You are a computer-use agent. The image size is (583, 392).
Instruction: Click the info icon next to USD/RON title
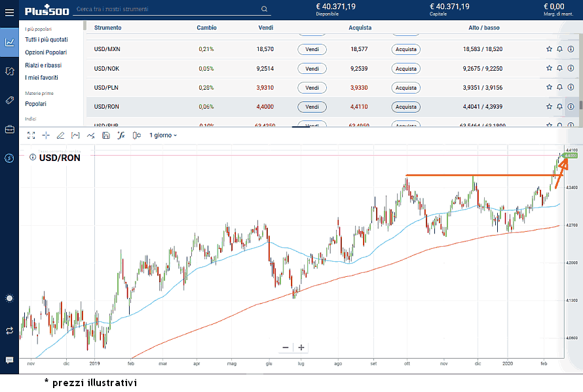point(33,157)
